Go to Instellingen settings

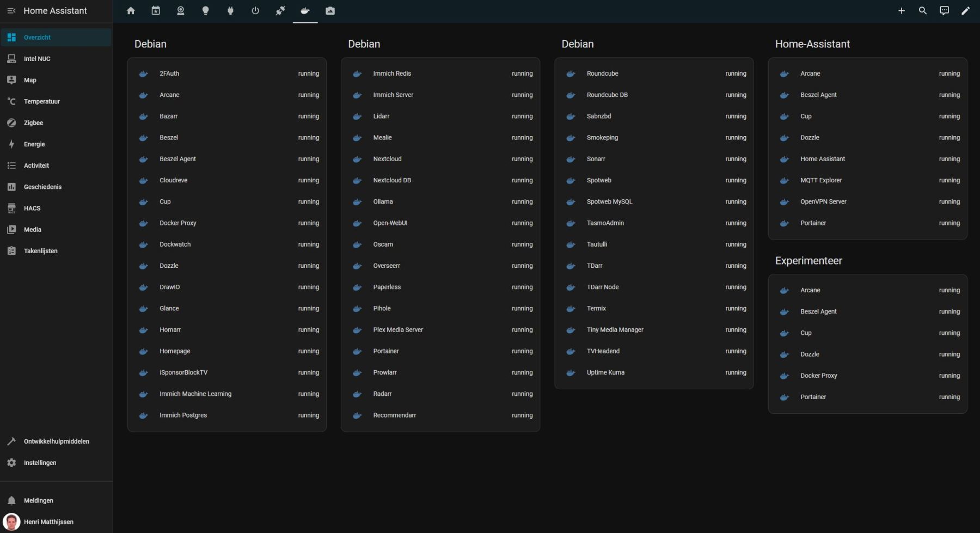[40, 463]
